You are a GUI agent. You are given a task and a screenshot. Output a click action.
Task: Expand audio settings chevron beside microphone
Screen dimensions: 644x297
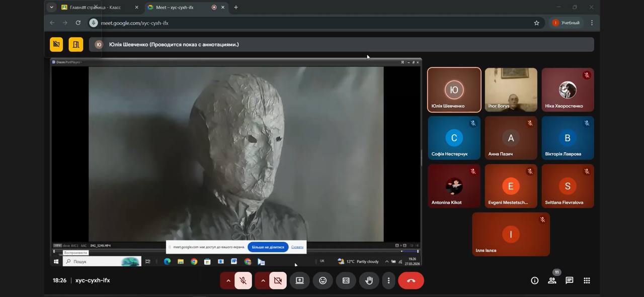coord(228,280)
